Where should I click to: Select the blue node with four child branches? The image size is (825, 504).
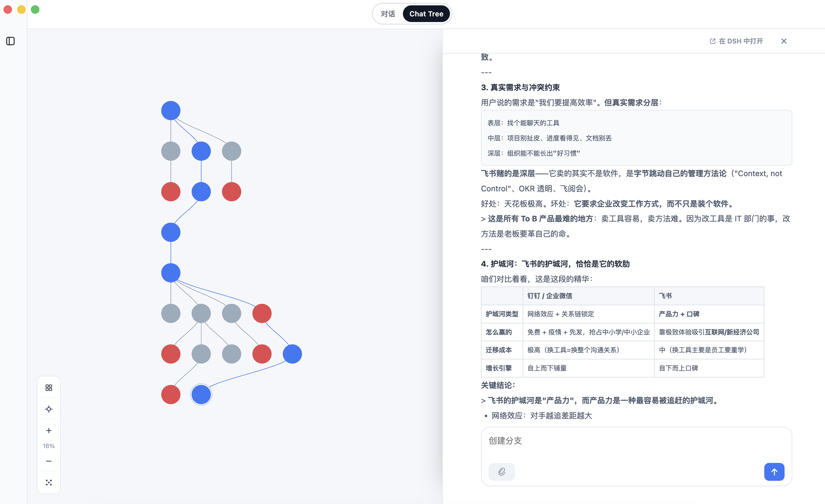pos(170,273)
